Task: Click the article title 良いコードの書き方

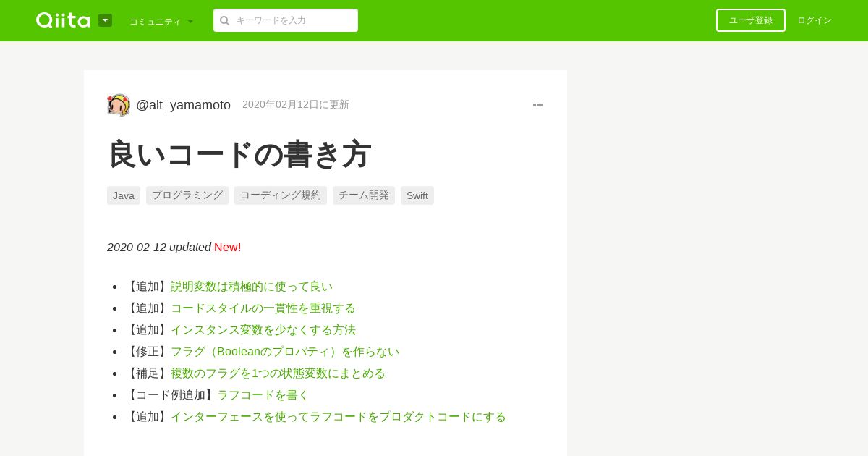Action: point(239,154)
